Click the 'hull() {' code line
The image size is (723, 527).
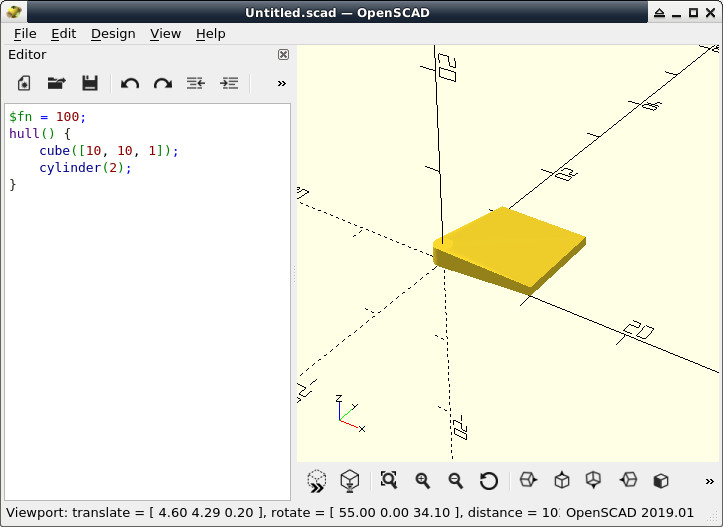(x=40, y=134)
